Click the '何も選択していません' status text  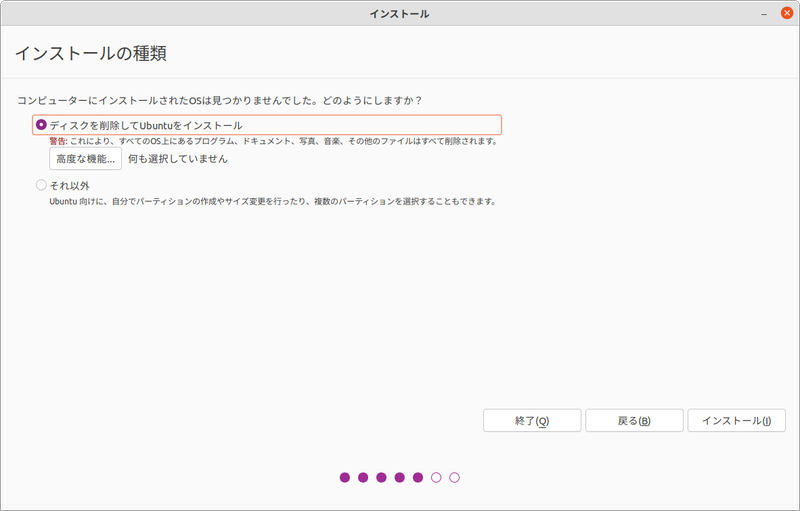tap(178, 159)
